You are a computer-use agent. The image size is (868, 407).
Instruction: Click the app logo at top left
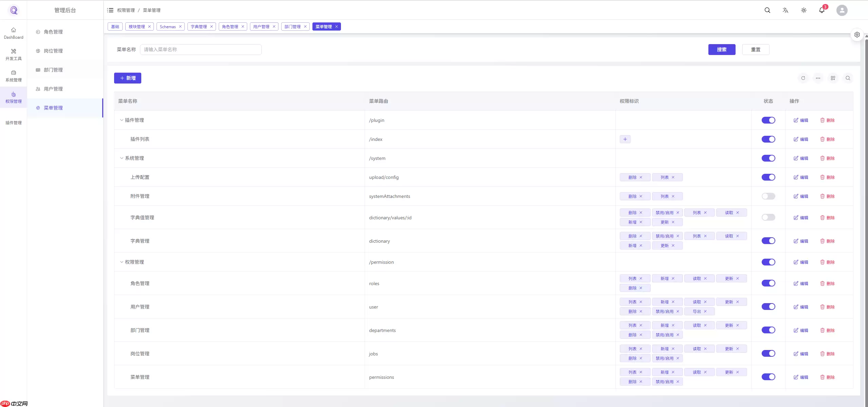pos(14,10)
